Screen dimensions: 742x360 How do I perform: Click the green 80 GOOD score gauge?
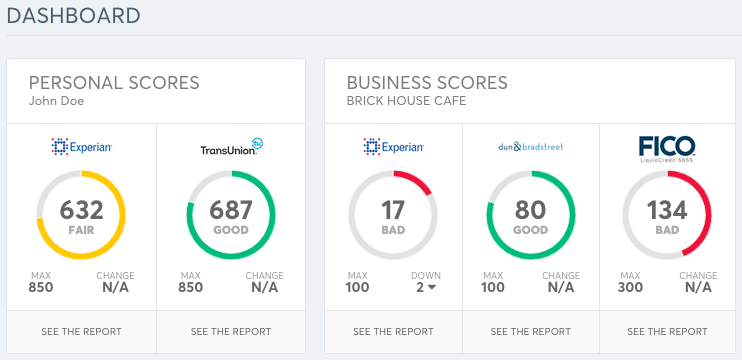(x=531, y=215)
